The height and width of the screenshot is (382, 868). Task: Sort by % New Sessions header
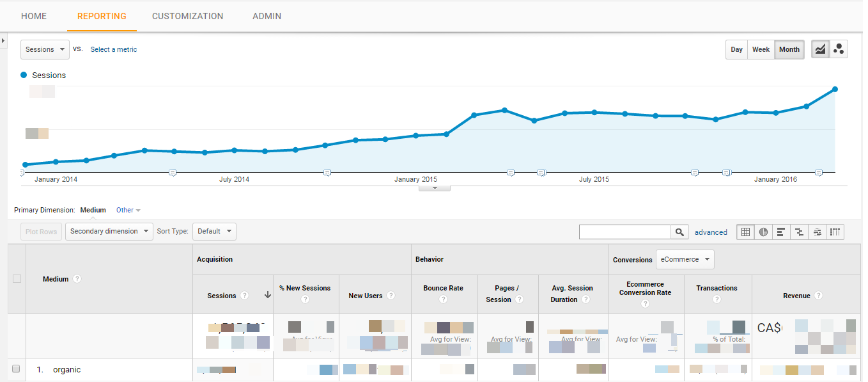pos(305,288)
